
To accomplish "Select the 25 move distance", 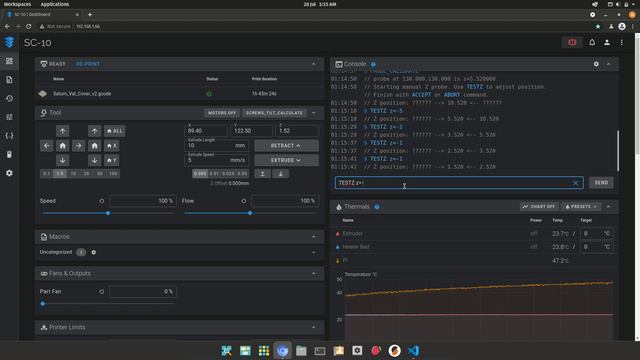I will click(x=87, y=173).
